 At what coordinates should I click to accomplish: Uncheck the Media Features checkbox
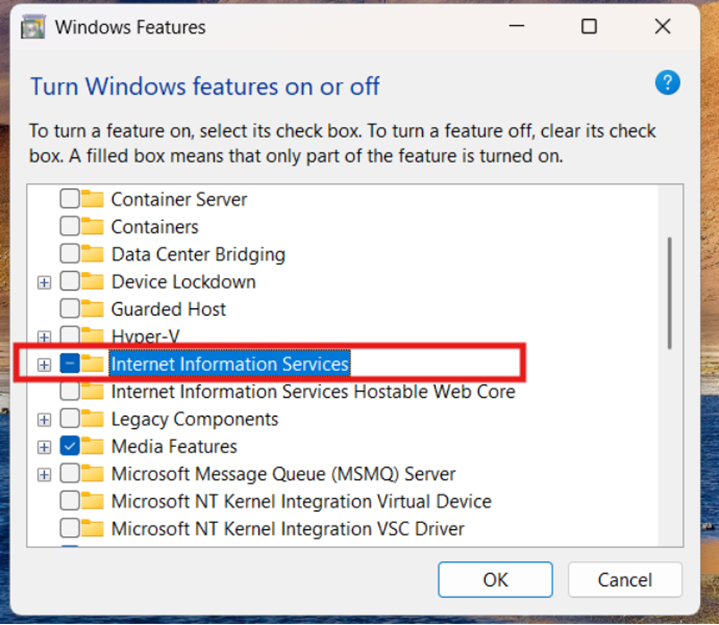point(70,446)
